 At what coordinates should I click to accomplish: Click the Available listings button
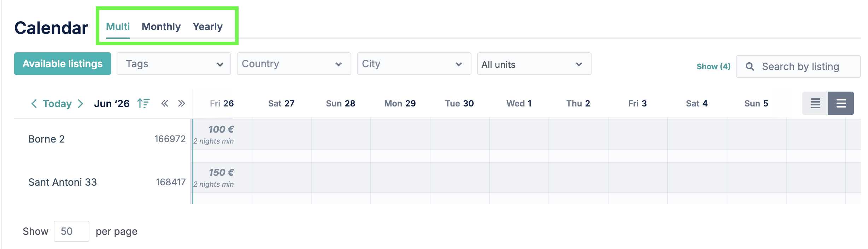pyautogui.click(x=63, y=64)
